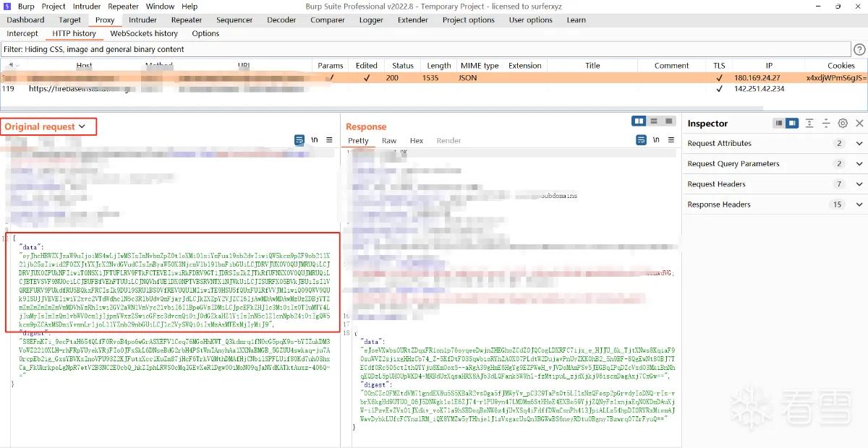Open request pane hamburger options menu

[329, 140]
